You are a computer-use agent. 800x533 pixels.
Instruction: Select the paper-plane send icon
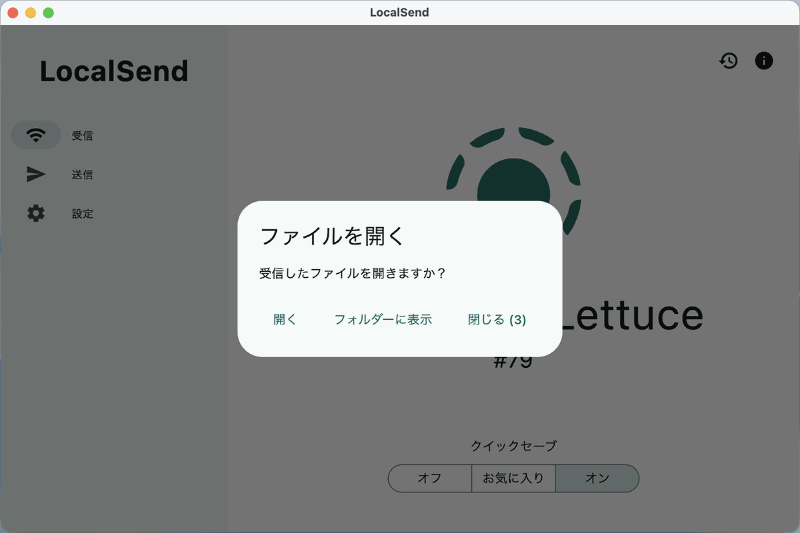pyautogui.click(x=36, y=174)
